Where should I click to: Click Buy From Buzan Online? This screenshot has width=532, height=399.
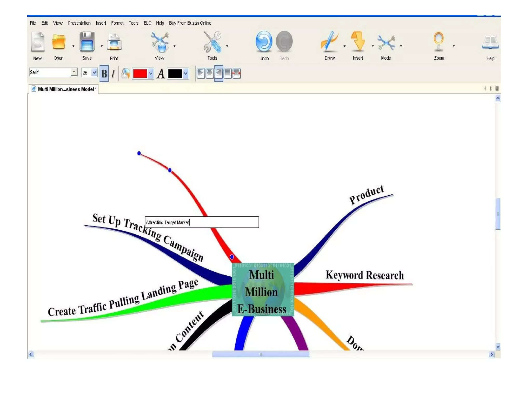190,23
